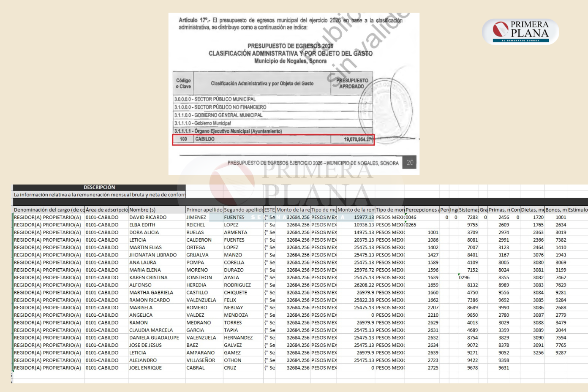Click the 'Código o Clave' table header

click(x=183, y=83)
